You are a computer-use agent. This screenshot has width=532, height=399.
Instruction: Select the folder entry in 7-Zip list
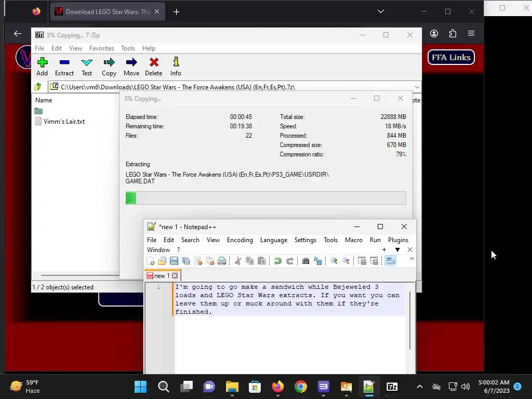coord(38,111)
